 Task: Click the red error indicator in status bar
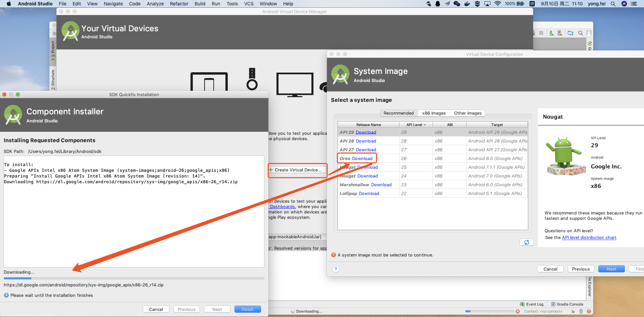(x=589, y=311)
